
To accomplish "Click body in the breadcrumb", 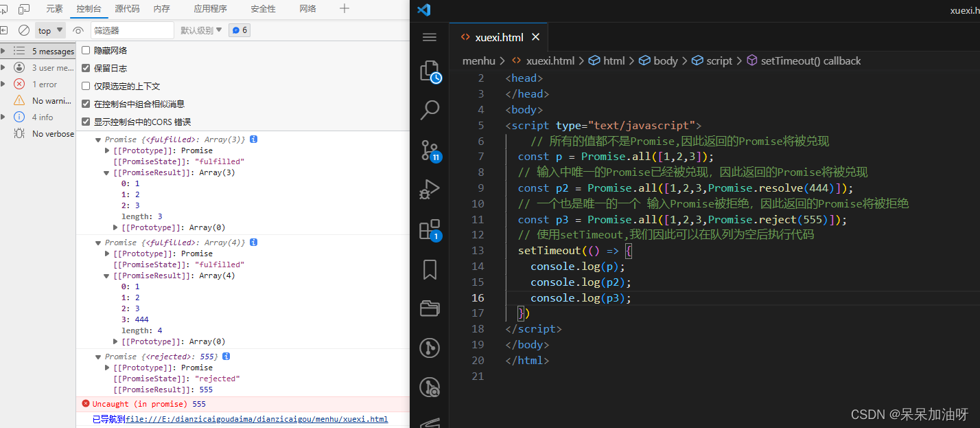I will pyautogui.click(x=665, y=60).
